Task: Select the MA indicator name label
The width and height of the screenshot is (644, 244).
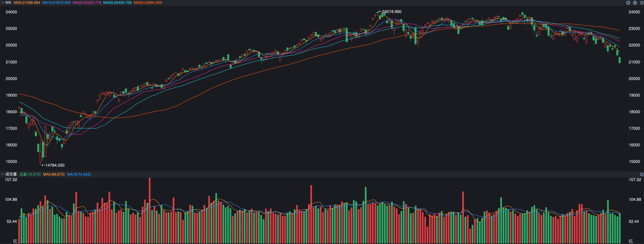Action: coord(8,3)
